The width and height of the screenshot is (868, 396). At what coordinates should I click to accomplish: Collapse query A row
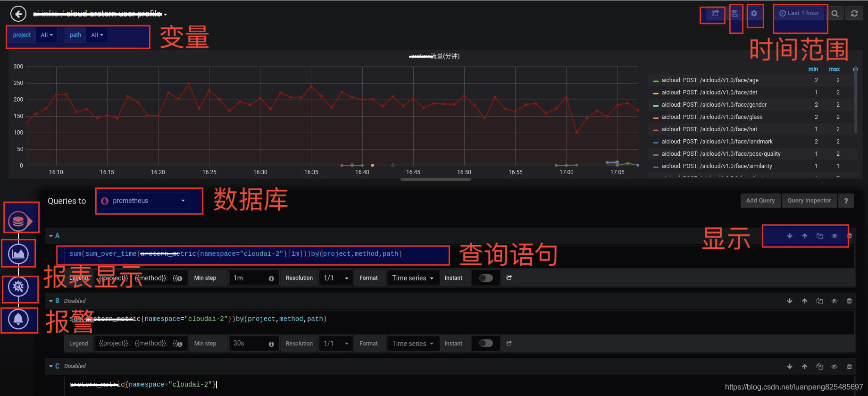[x=51, y=236]
